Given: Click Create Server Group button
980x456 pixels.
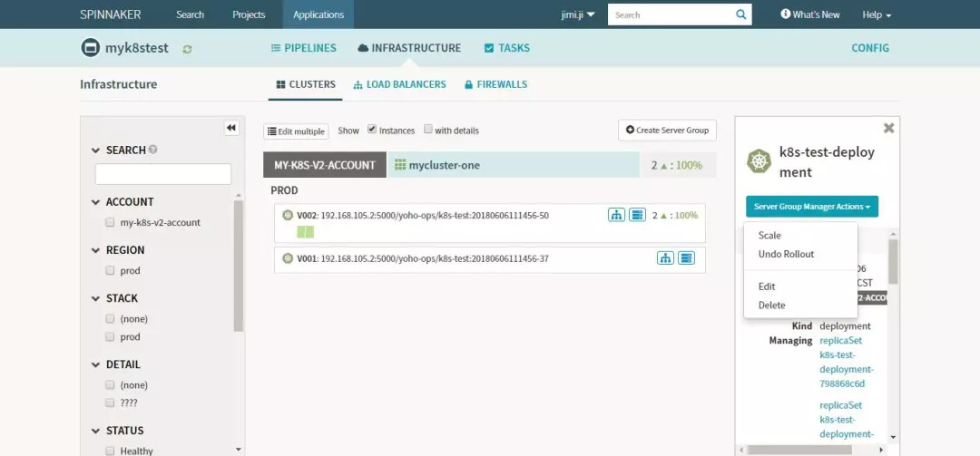Looking at the screenshot, I should click(668, 131).
